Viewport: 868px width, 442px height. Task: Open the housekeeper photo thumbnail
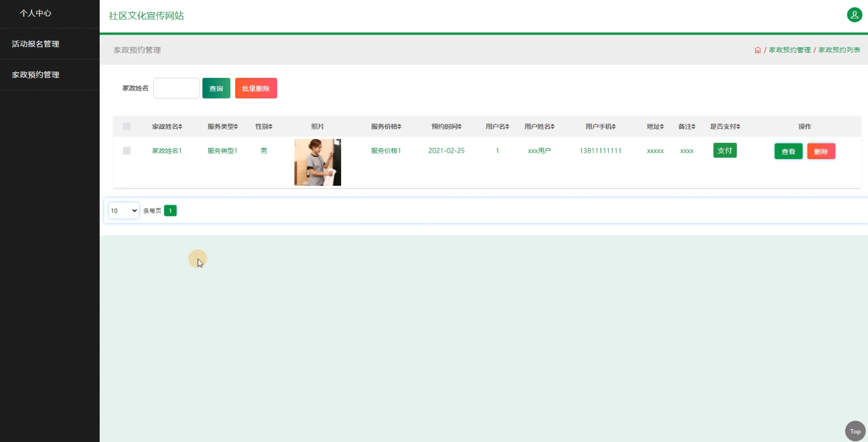point(318,162)
